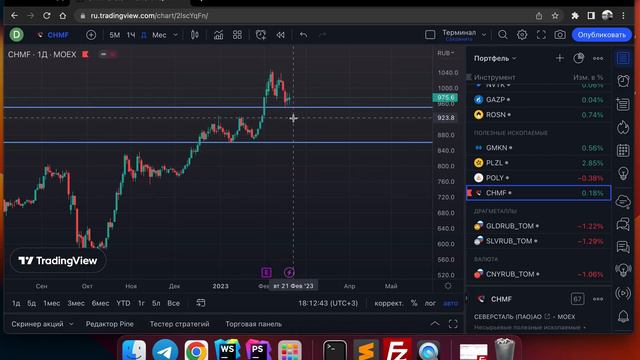
Task: Set date range to 1мес
Action: 51,303
